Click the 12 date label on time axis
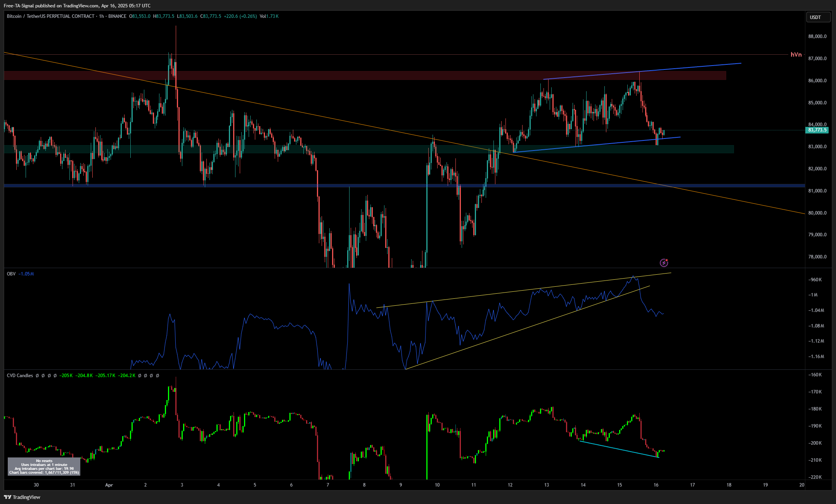Screen dimensions: 836x504 (510, 485)
